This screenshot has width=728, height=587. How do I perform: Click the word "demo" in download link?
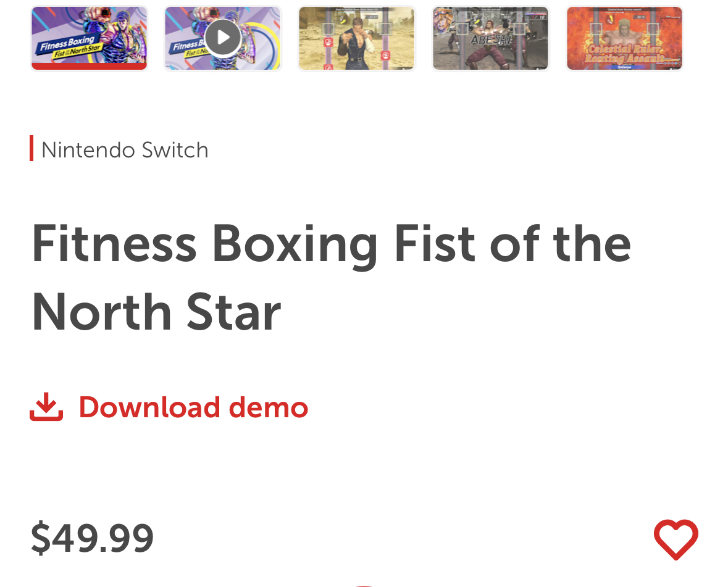click(268, 407)
